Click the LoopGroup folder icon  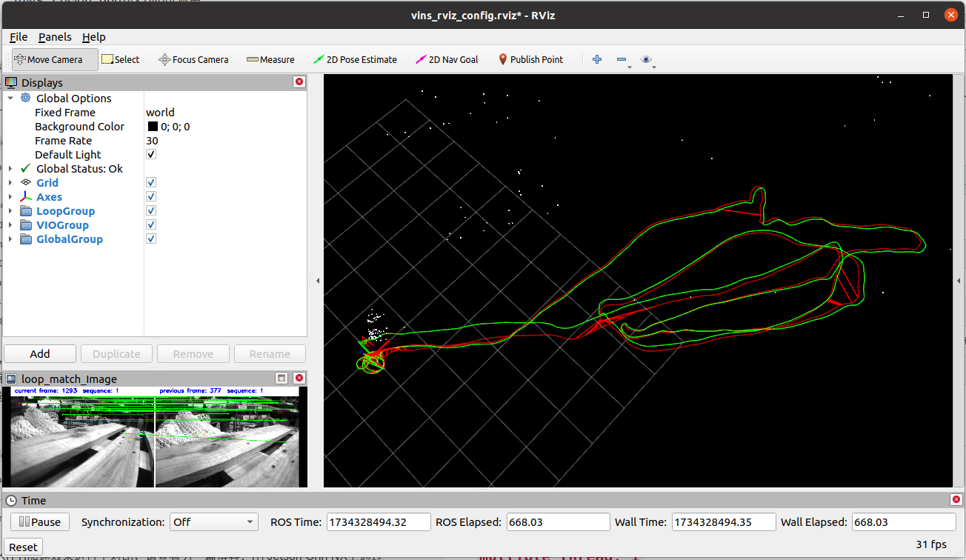26,210
